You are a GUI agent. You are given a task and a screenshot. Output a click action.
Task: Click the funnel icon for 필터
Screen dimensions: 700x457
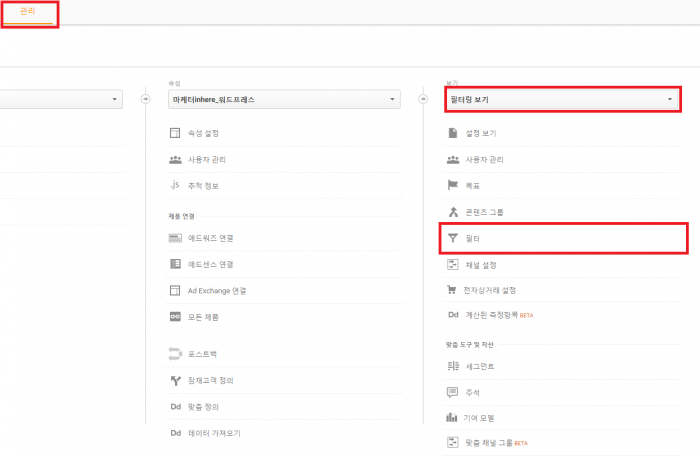(453, 238)
